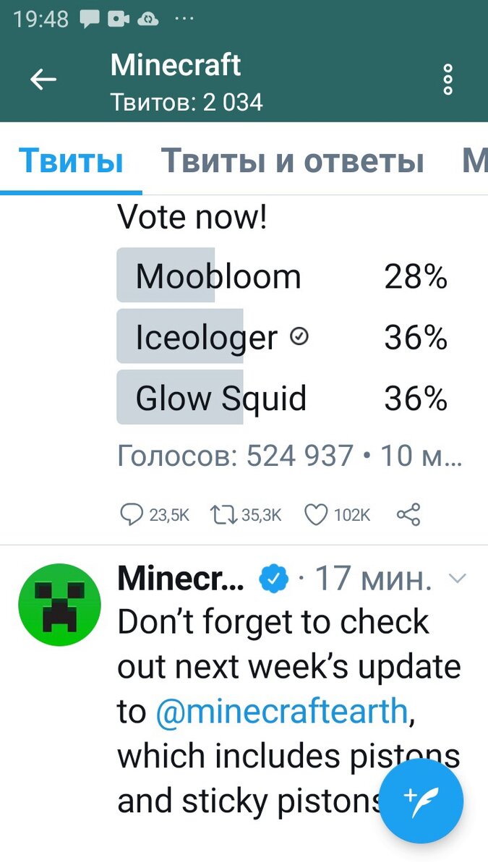Open the share icon on the poll tweet
The image size is (488, 868).
(408, 515)
